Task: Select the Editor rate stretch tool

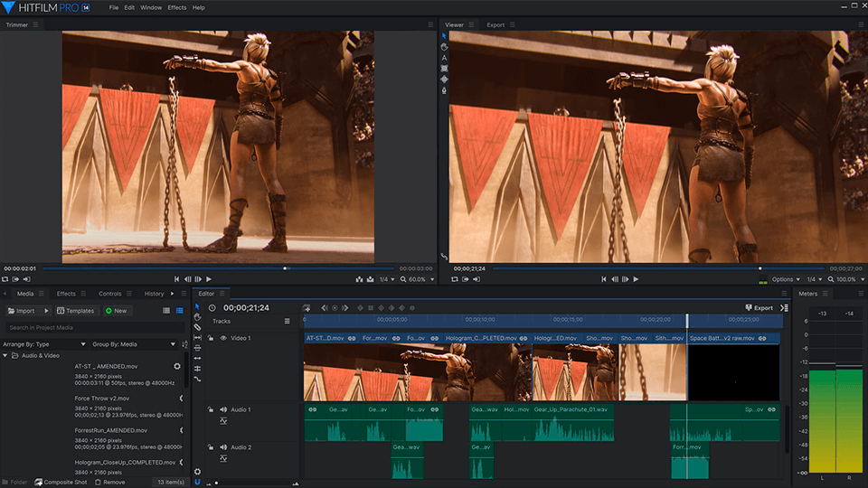Action: click(197, 379)
